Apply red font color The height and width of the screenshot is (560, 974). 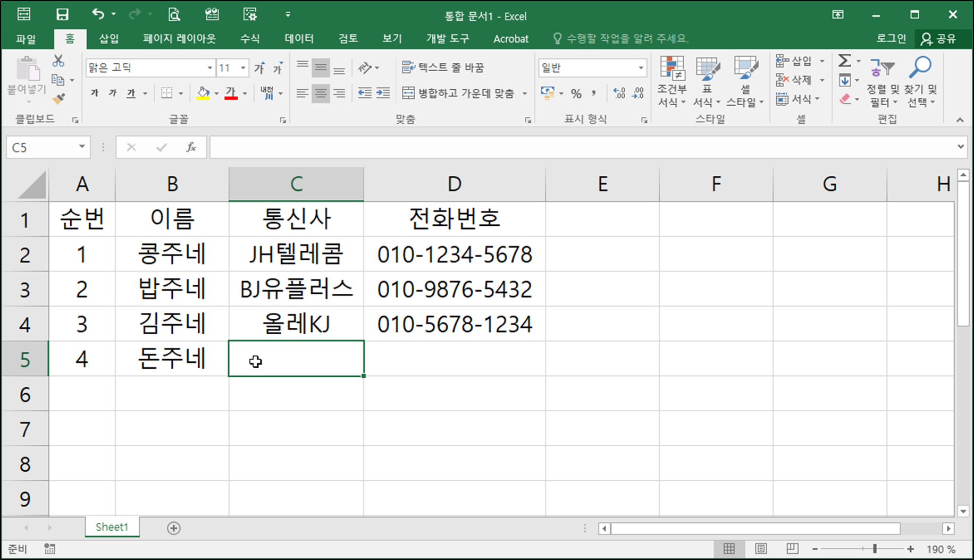click(x=231, y=94)
